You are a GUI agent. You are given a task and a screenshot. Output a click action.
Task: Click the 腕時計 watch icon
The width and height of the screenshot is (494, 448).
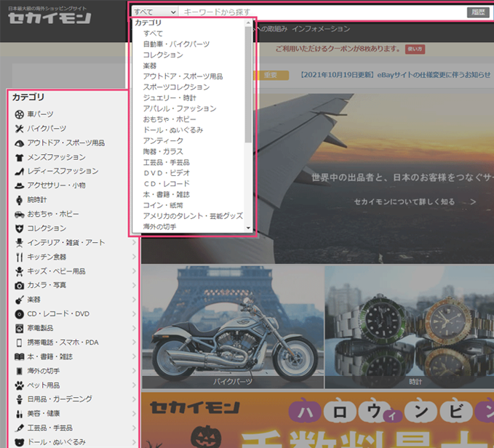tap(19, 200)
